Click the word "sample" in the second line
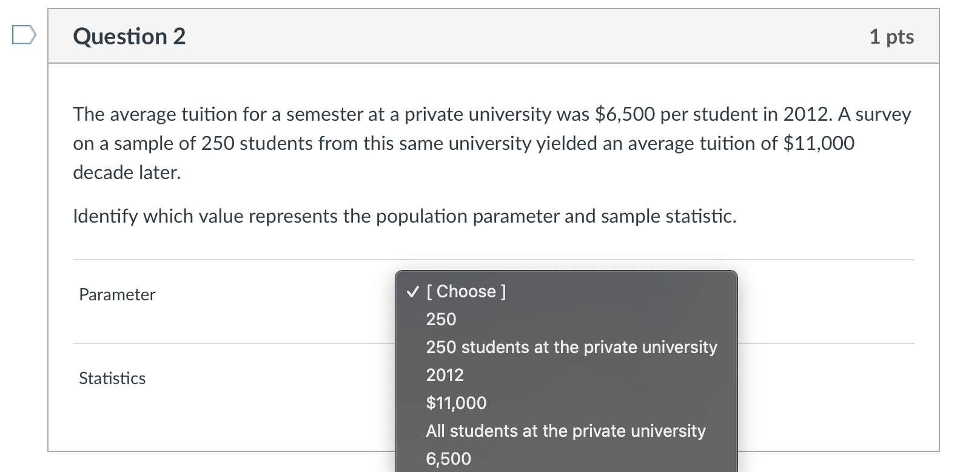This screenshot has height=472, width=980. pos(143,144)
